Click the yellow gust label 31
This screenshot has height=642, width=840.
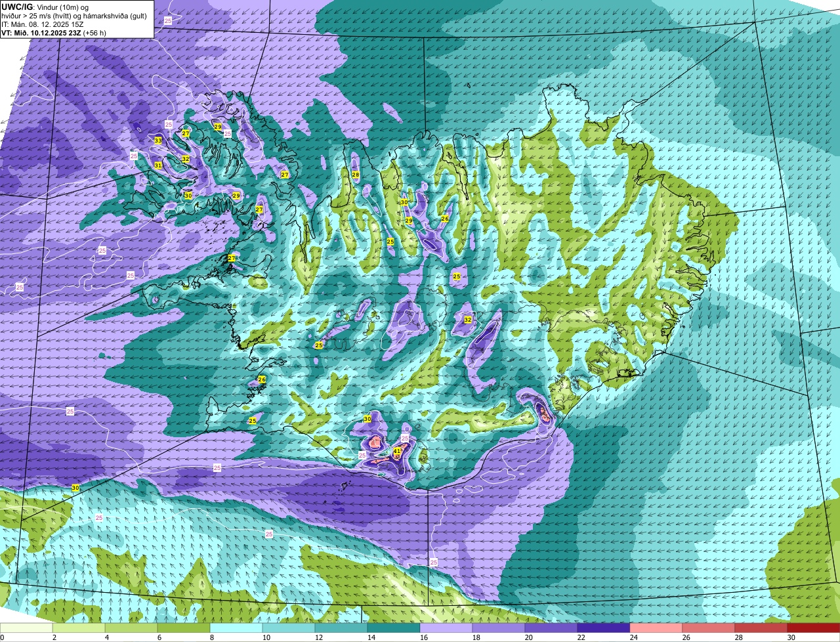[158, 165]
